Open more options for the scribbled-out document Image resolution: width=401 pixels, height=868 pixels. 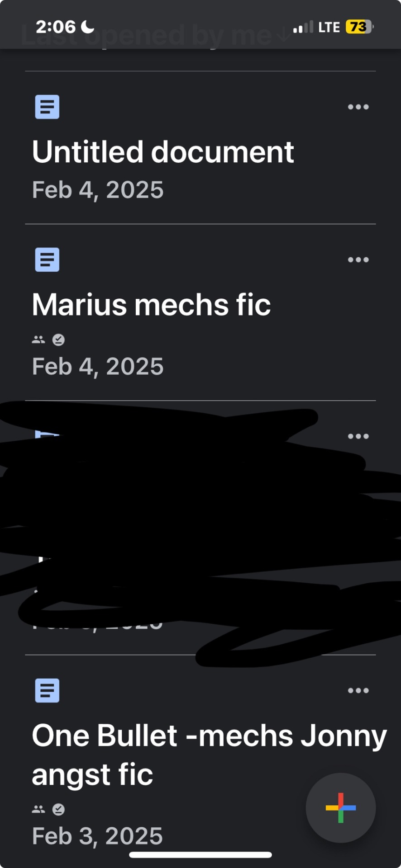coord(358,436)
